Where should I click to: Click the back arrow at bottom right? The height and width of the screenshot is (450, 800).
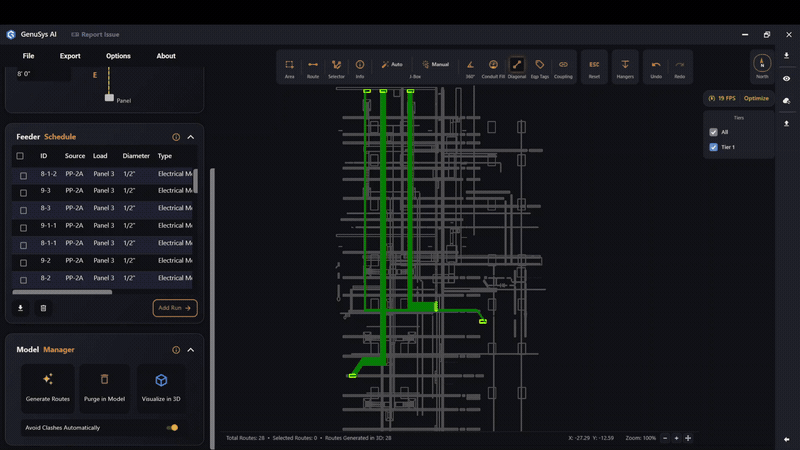point(787,439)
